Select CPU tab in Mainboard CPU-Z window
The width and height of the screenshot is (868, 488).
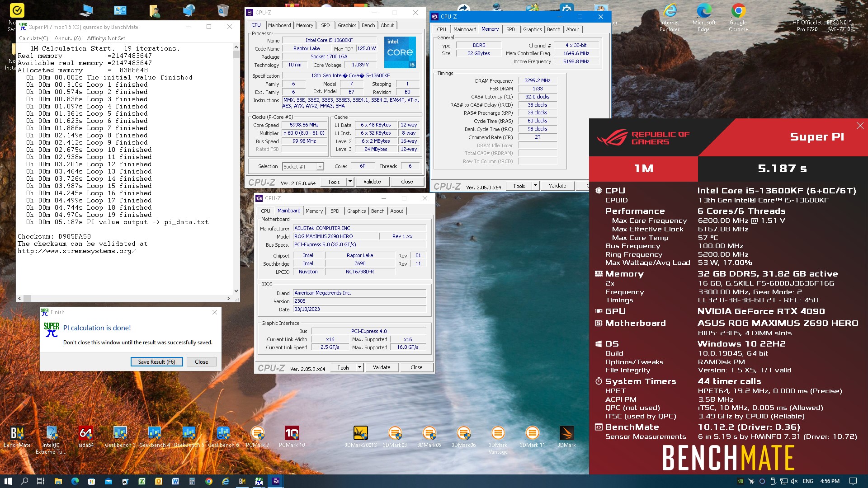[x=265, y=211]
